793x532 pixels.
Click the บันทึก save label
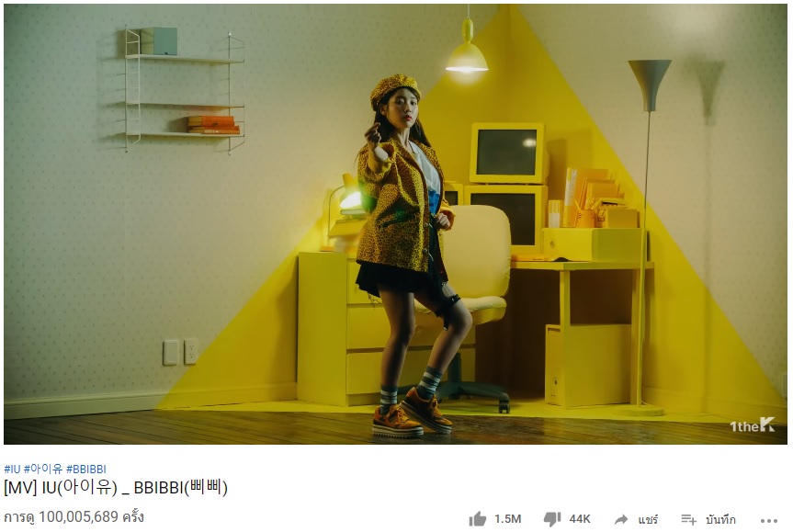click(x=720, y=519)
